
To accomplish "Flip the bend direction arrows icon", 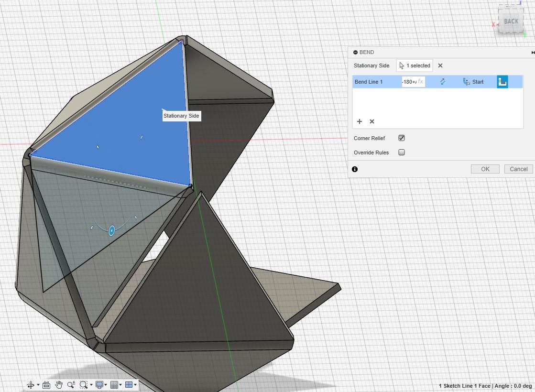I will [443, 82].
